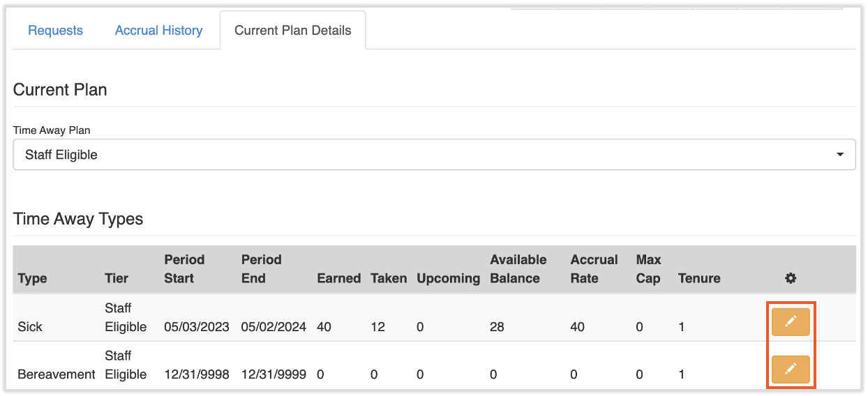Select the Sick type row cell
This screenshot has width=868, height=396.
[30, 326]
